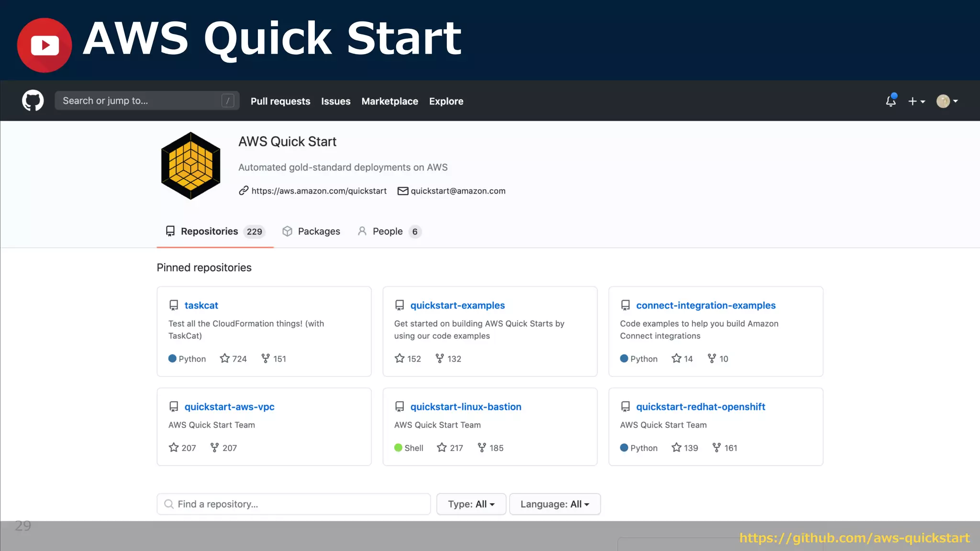Click quickstart-linux-bastion's 185 forks count
Image resolution: width=980 pixels, height=551 pixels.
490,448
